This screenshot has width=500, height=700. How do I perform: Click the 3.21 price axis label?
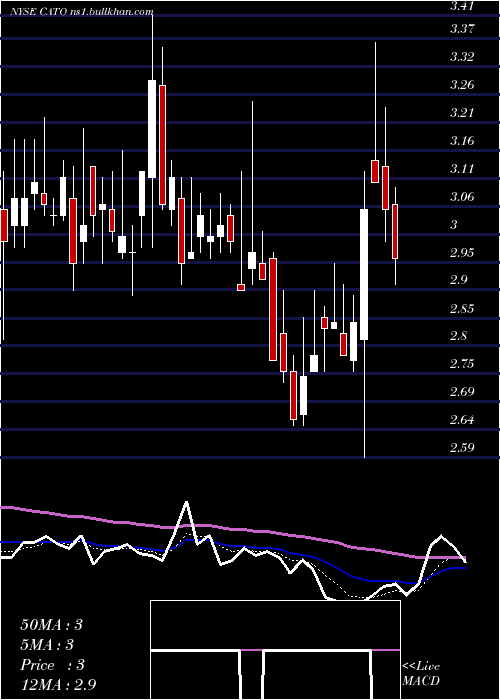point(462,112)
